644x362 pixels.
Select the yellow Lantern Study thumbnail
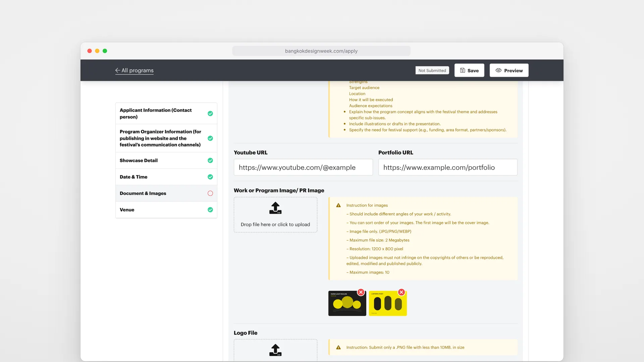click(388, 303)
